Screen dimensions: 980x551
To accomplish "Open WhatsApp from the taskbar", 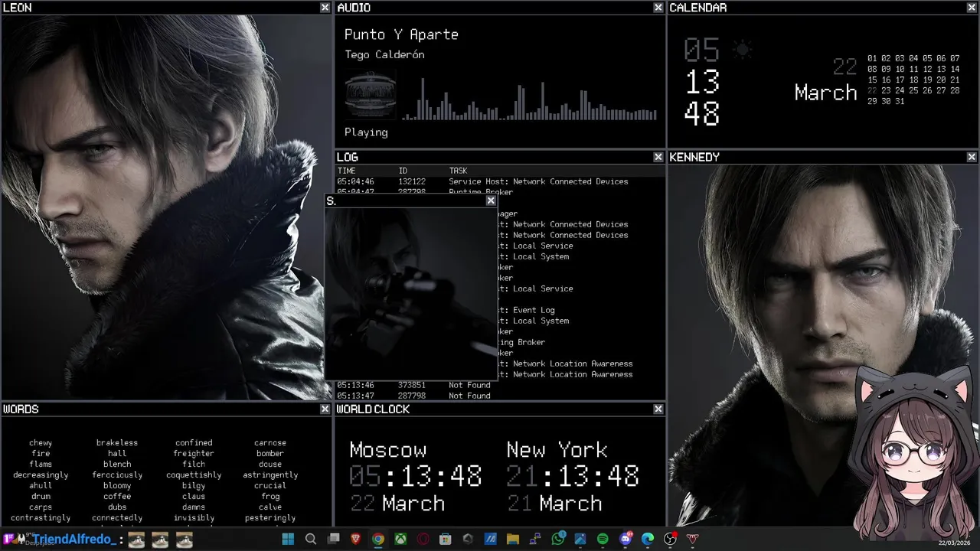I will click(x=558, y=539).
